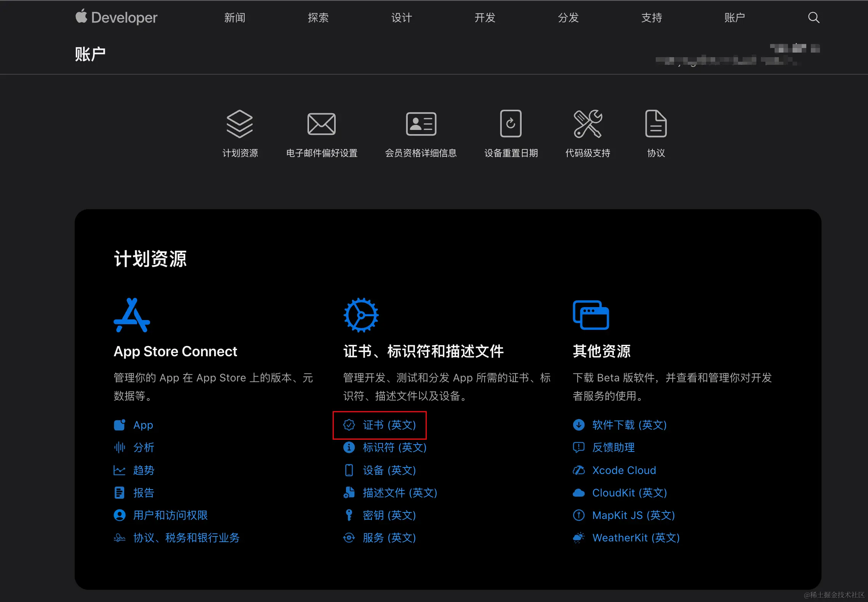Image resolution: width=868 pixels, height=602 pixels.
Task: Open 协议 document icon
Action: tap(656, 123)
